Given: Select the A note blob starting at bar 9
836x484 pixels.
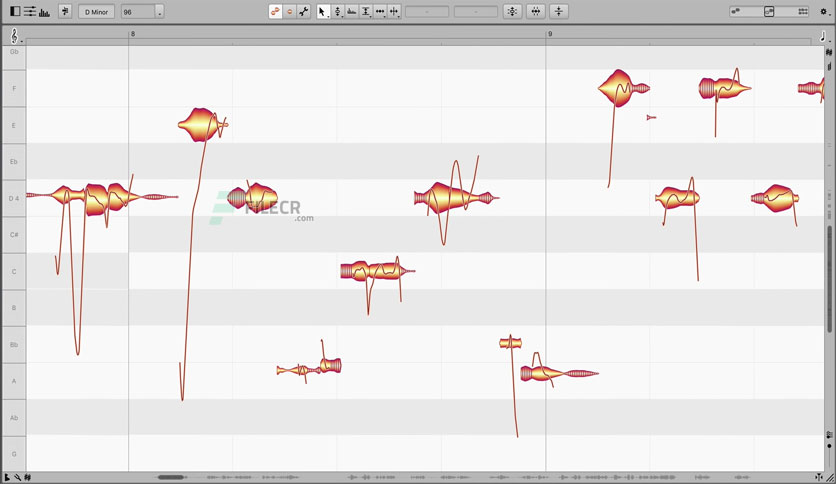Looking at the screenshot, I should 554,373.
